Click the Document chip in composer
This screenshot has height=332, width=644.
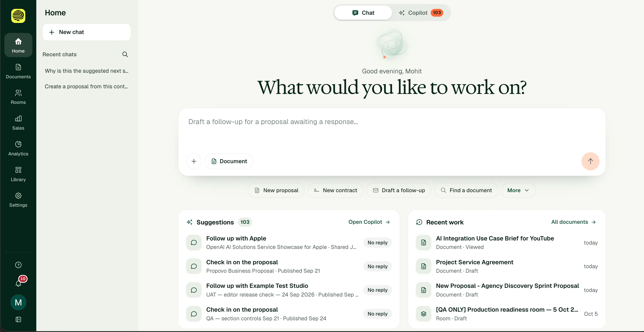[229, 161]
